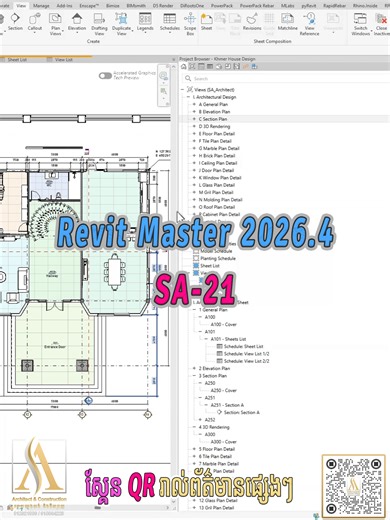The width and height of the screenshot is (390, 520).
Task: Switch to the View List view tab
Action: [64, 60]
